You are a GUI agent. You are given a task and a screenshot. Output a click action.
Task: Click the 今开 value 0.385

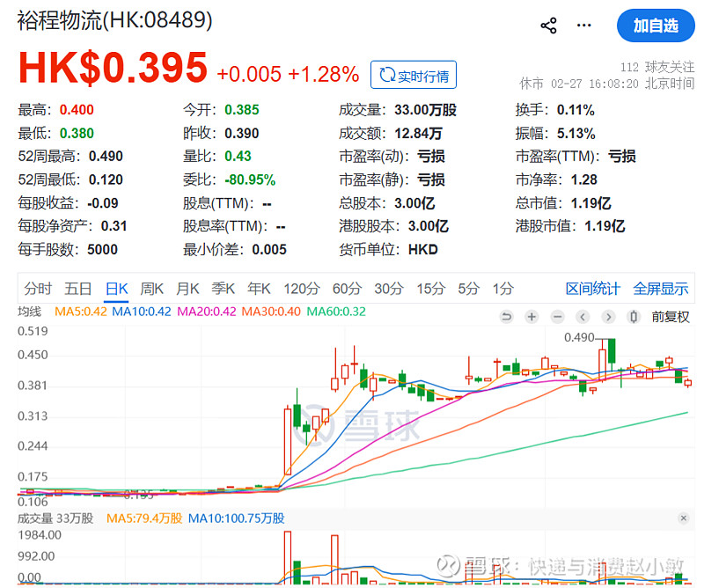[242, 110]
